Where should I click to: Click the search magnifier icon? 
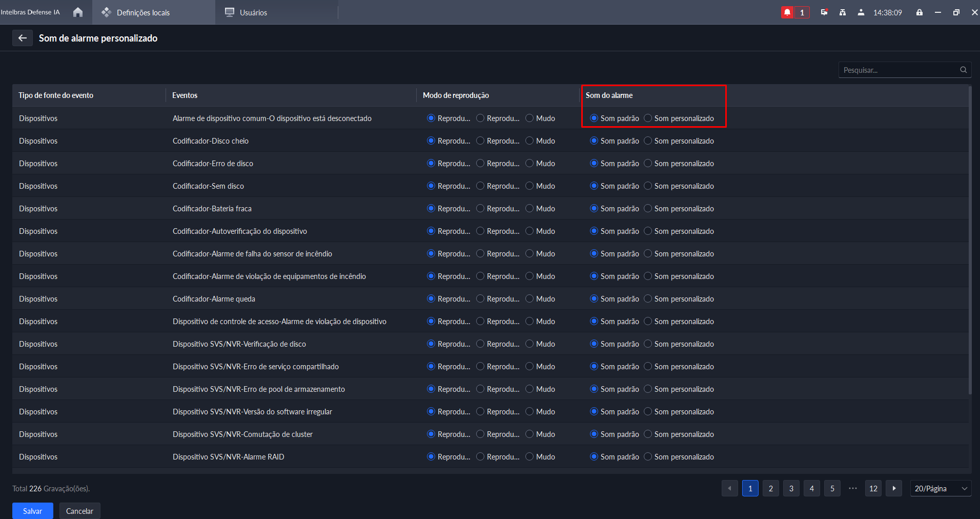(x=964, y=70)
